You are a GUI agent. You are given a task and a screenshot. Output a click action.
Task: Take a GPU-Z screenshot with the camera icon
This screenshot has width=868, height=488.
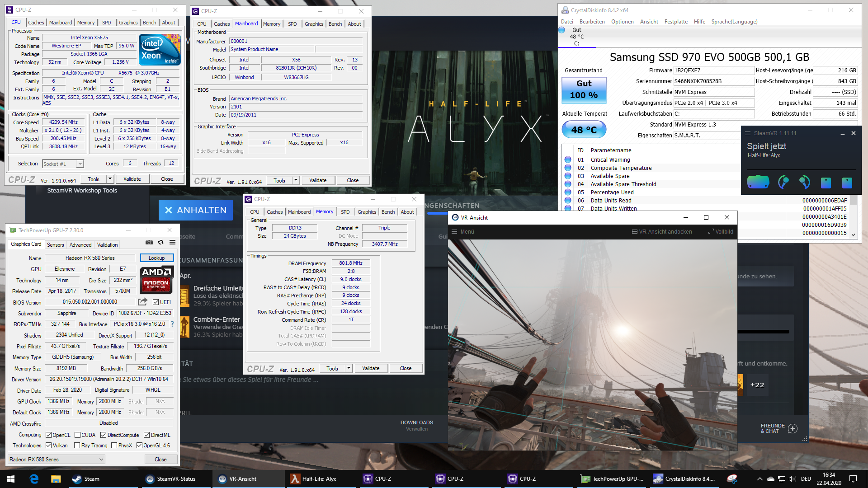[x=149, y=243]
